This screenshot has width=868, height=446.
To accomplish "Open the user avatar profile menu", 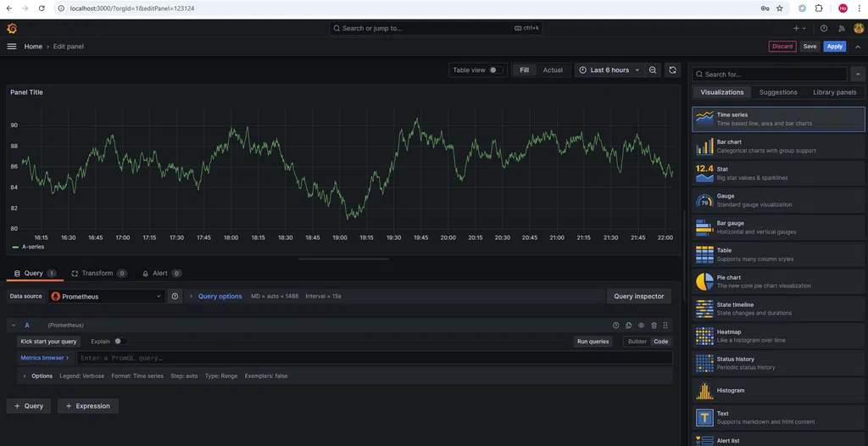I will [x=859, y=28].
